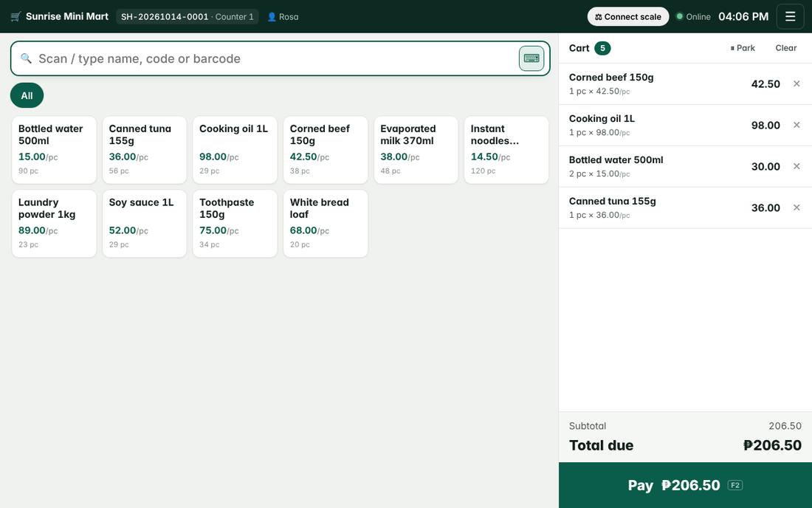Remove Canned tuna 155g from cart

796,207
